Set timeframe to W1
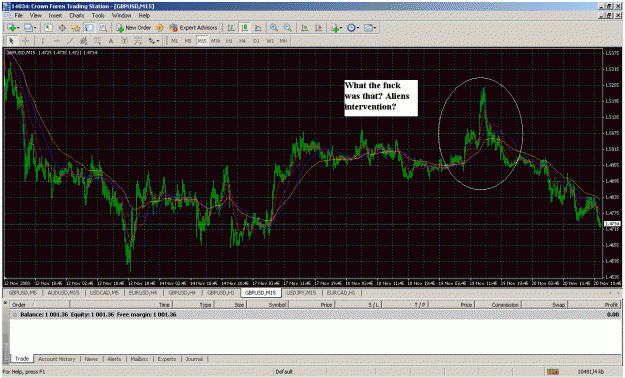The image size is (625, 378). (270, 41)
